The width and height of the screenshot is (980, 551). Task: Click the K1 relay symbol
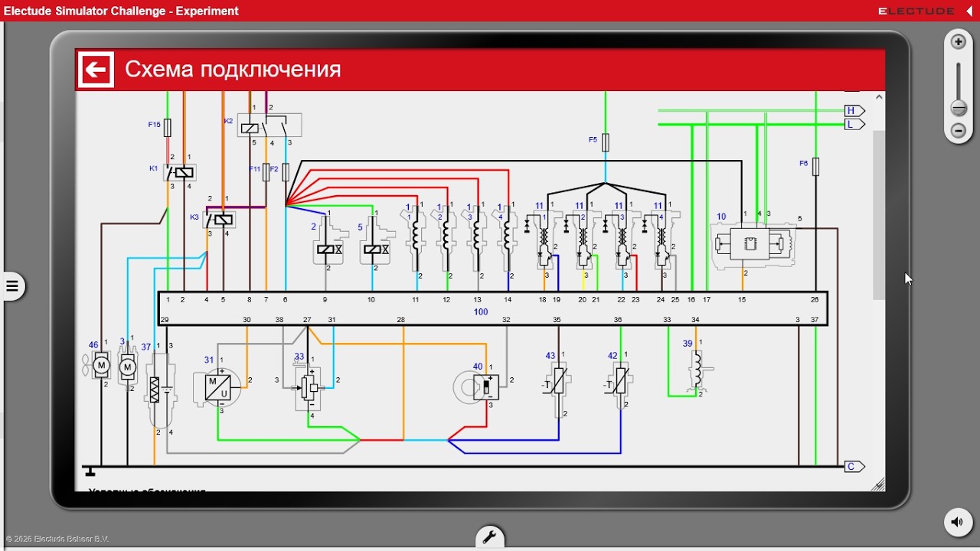[181, 172]
